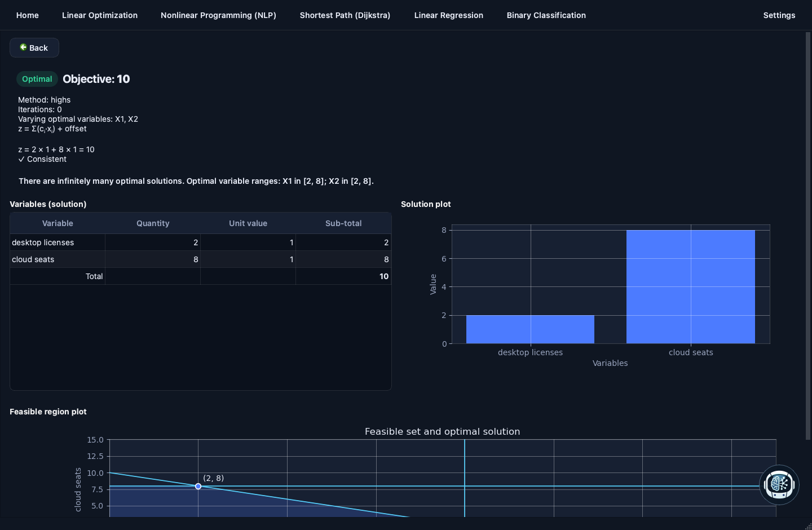
Task: Select the Unit value column header
Action: pos(248,223)
